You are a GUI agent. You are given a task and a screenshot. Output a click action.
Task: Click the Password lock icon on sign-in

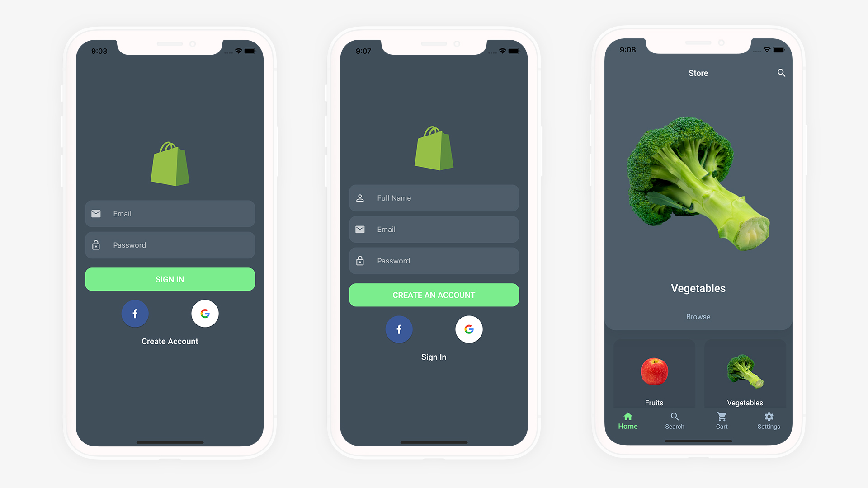coord(97,244)
